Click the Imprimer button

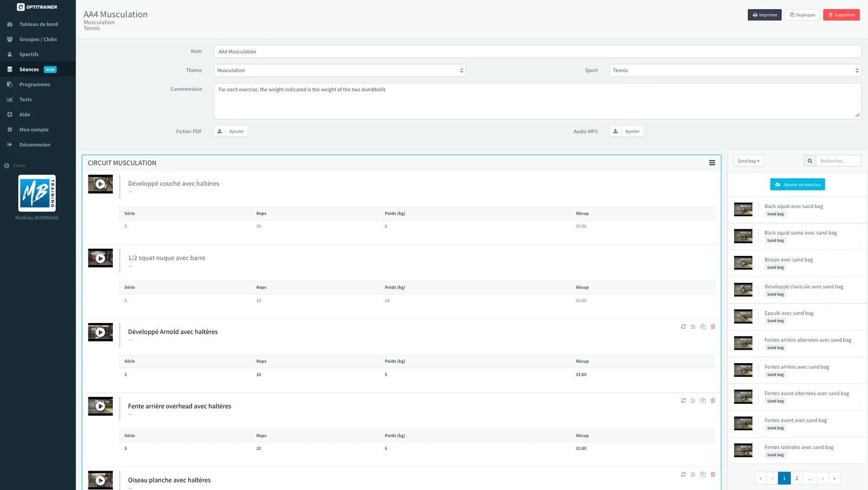(x=764, y=15)
